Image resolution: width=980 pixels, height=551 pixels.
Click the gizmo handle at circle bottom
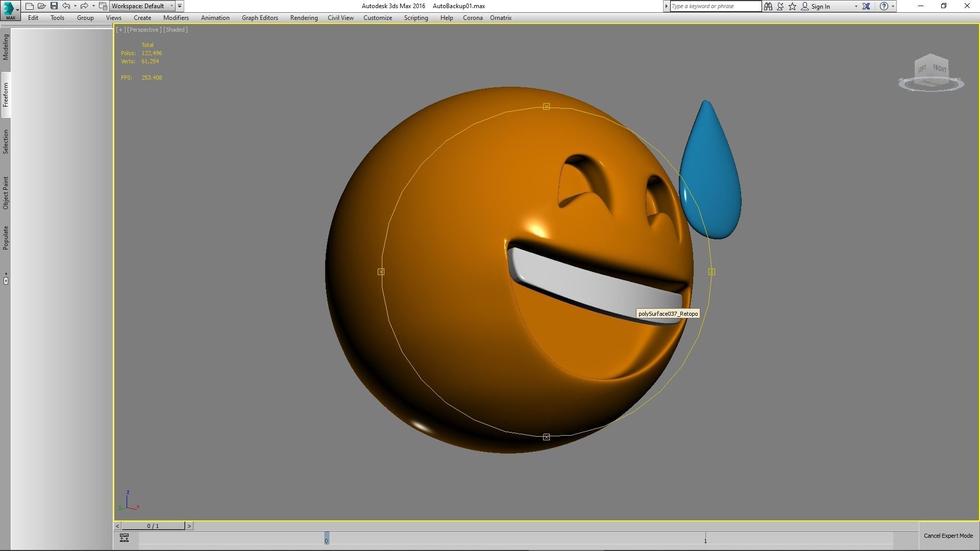tap(547, 437)
